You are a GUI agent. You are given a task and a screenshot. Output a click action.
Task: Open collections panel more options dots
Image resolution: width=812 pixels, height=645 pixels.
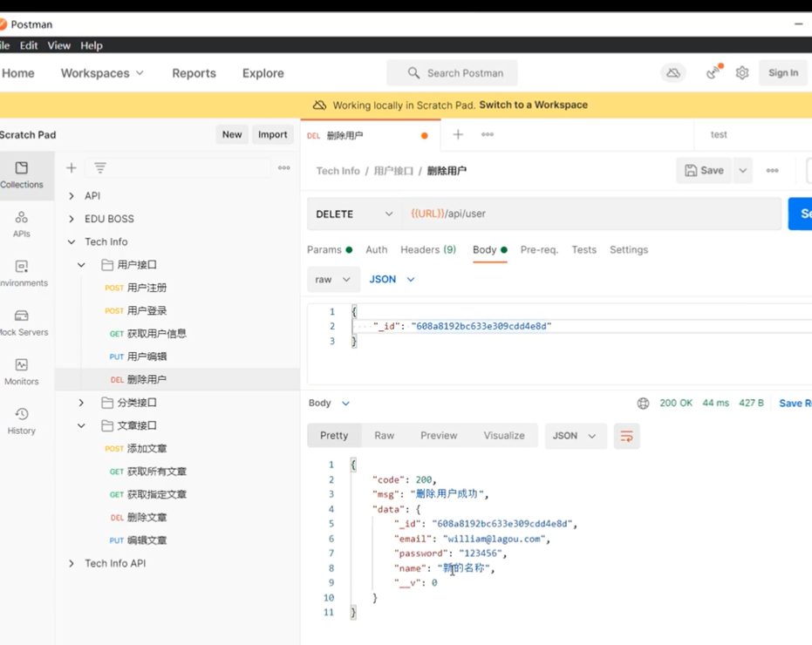click(283, 167)
